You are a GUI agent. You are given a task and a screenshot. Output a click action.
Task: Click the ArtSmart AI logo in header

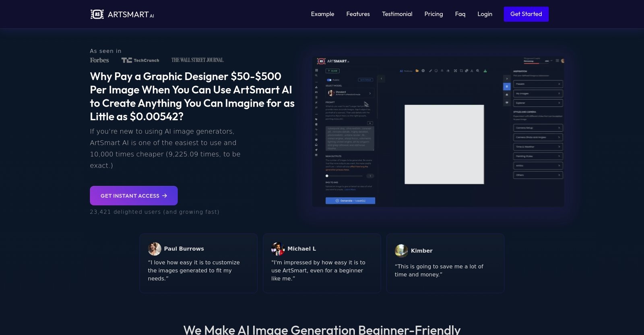122,14
